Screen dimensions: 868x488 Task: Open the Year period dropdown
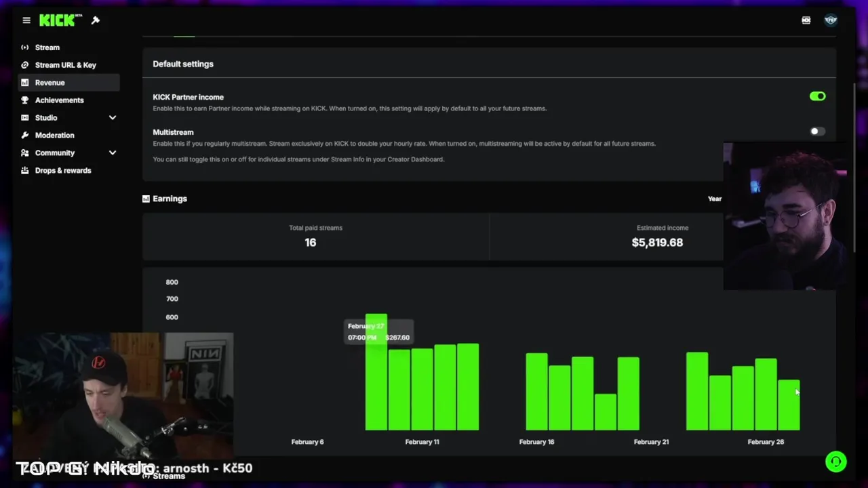[715, 199]
